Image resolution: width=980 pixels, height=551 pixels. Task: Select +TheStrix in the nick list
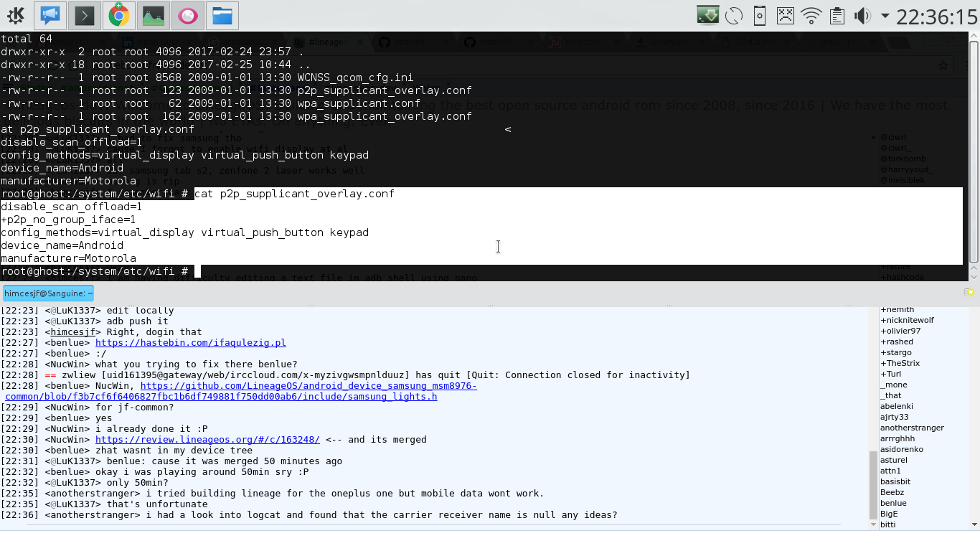(x=900, y=363)
